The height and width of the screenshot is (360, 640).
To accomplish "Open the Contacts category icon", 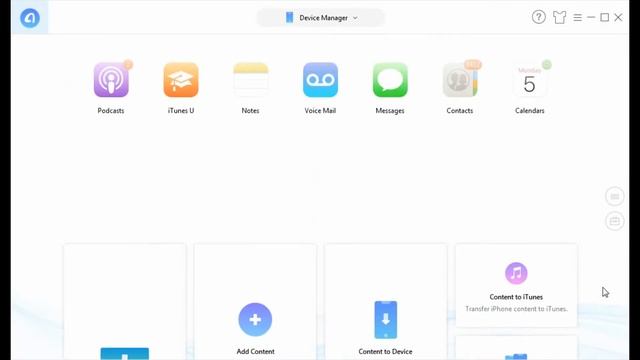I will 460,80.
